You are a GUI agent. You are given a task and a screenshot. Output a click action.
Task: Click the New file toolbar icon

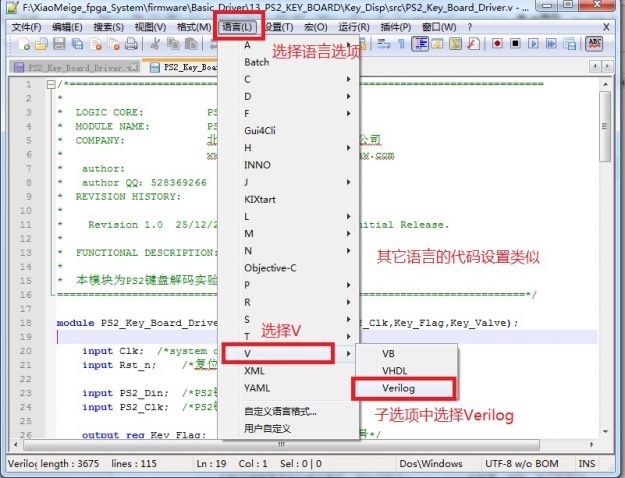pyautogui.click(x=24, y=44)
